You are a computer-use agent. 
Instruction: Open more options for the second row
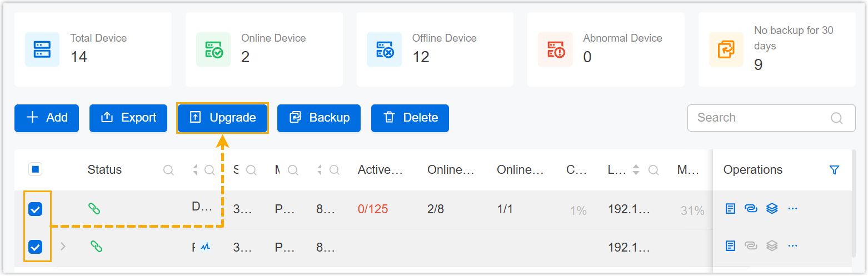coord(793,245)
